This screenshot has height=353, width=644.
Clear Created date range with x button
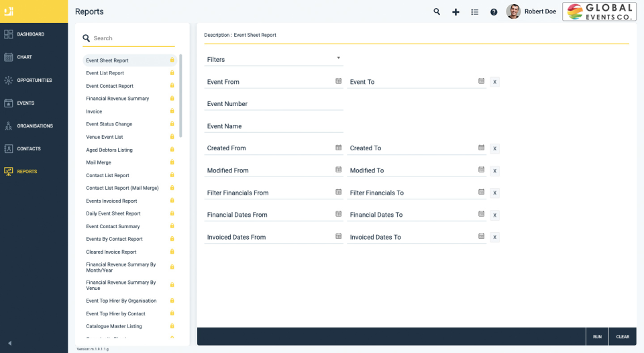[x=495, y=148]
